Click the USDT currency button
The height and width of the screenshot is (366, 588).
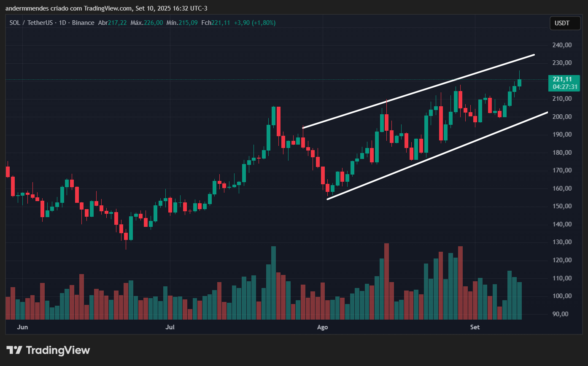(565, 23)
